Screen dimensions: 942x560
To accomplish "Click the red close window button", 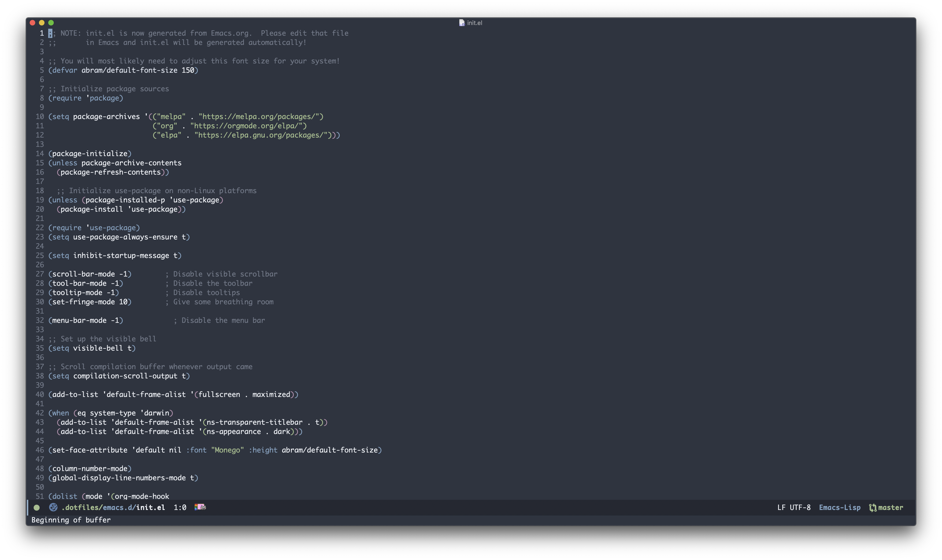I will pyautogui.click(x=32, y=23).
